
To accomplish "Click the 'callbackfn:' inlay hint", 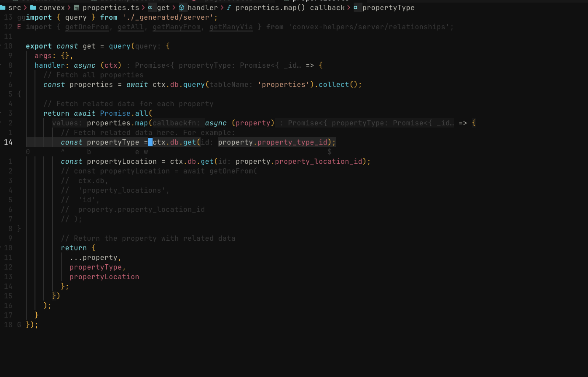I will (177, 123).
